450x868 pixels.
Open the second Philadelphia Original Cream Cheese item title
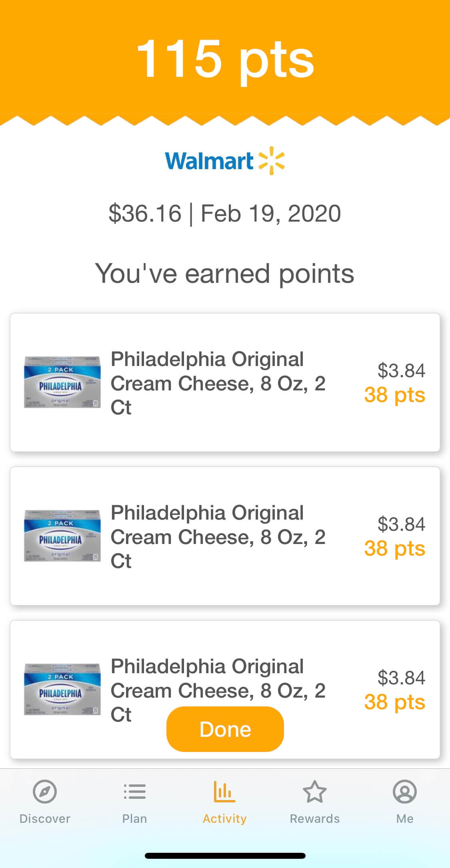[218, 536]
